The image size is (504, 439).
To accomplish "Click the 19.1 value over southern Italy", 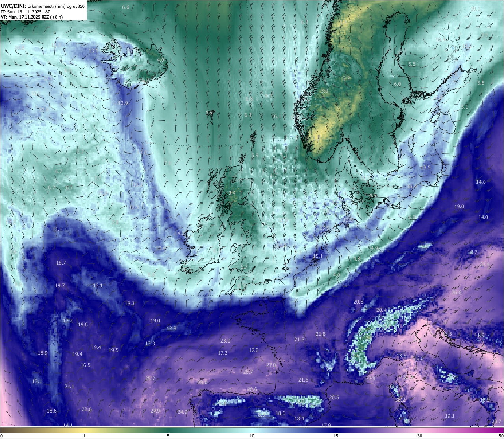I will [x=450, y=416].
